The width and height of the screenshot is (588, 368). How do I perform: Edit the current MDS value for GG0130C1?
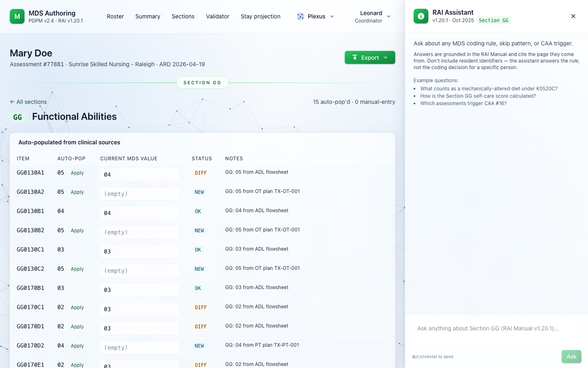(139, 251)
